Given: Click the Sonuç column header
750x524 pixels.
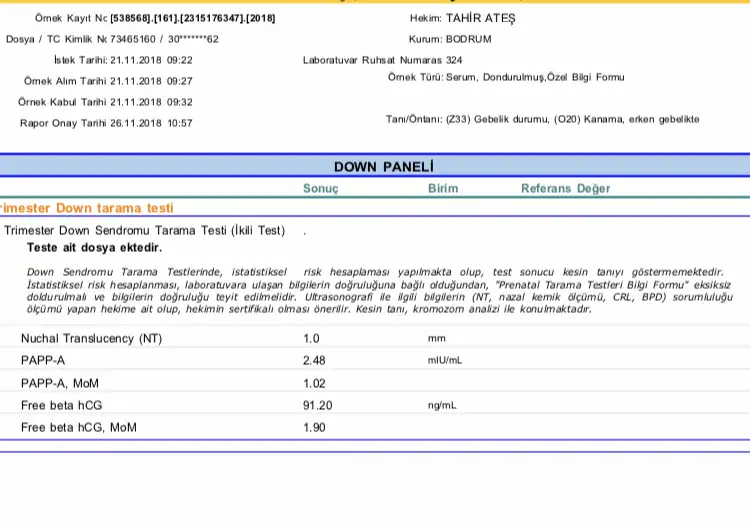Looking at the screenshot, I should pyautogui.click(x=320, y=188).
